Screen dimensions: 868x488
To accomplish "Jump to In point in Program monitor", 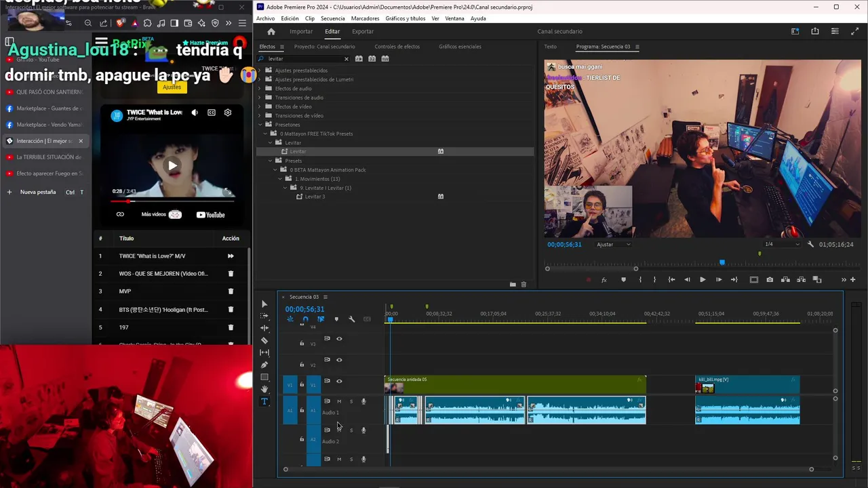I will tap(671, 280).
